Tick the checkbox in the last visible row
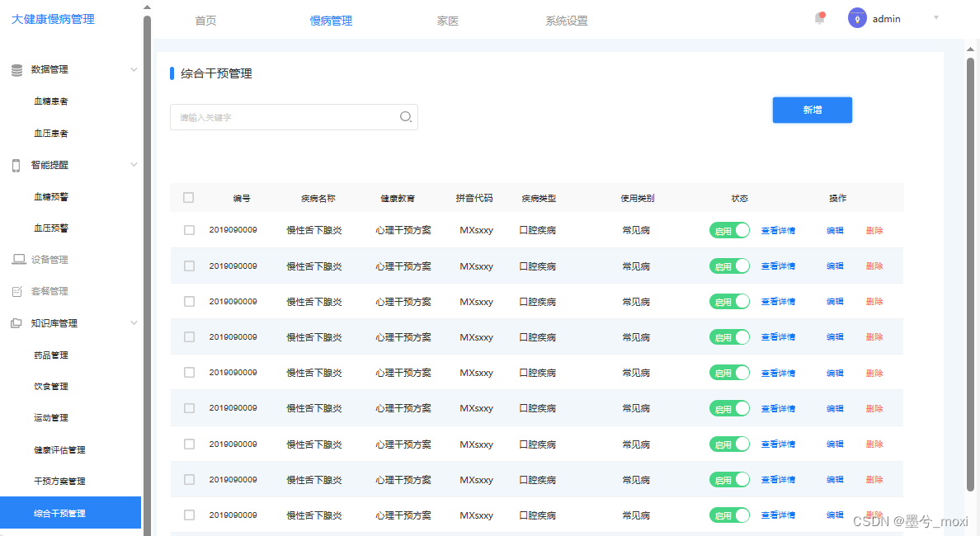 point(190,515)
